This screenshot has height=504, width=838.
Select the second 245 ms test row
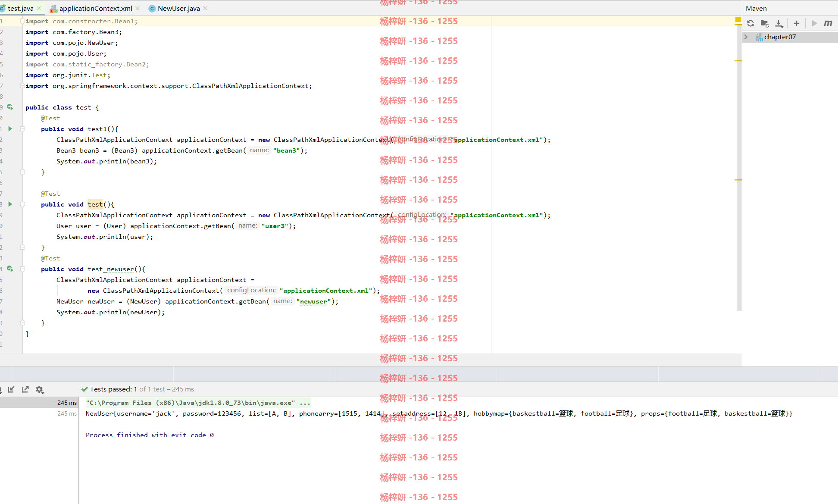click(39, 413)
